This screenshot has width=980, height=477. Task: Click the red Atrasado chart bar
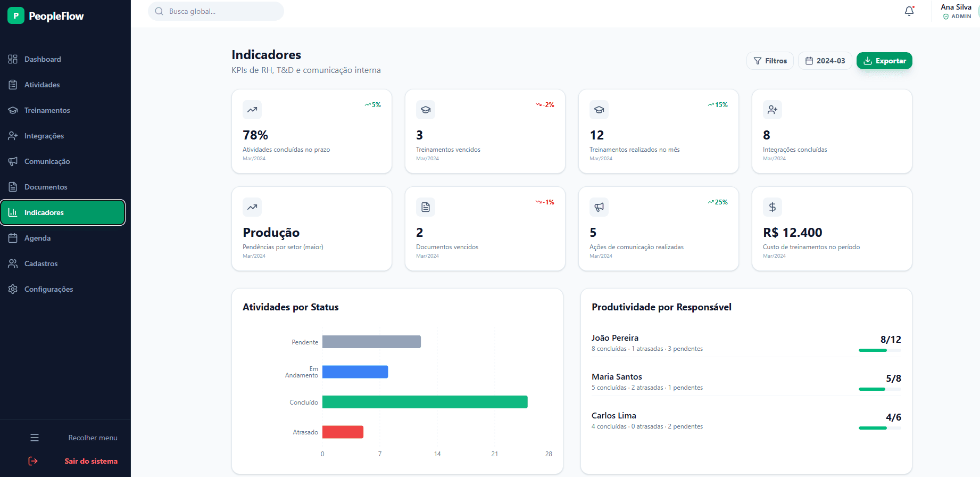pyautogui.click(x=343, y=432)
